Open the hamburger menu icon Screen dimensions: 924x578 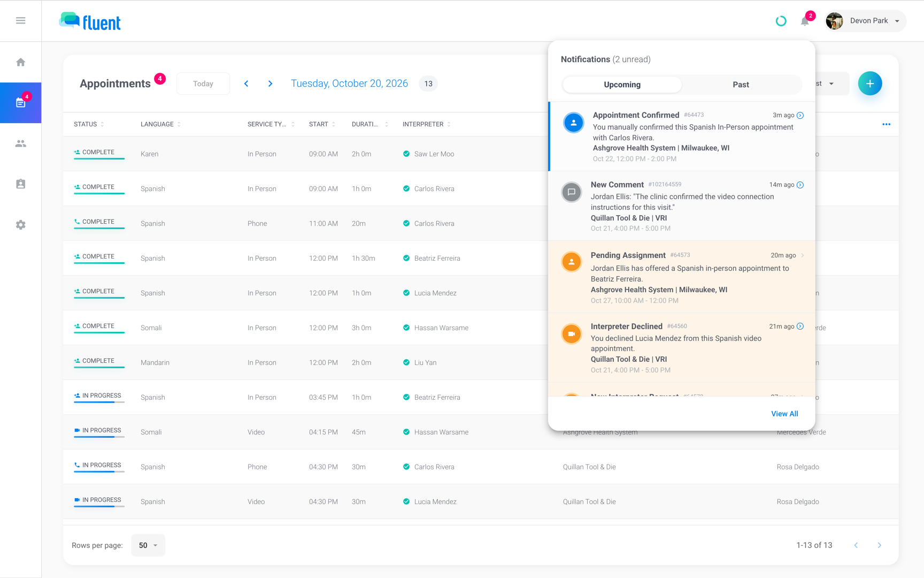[21, 20]
